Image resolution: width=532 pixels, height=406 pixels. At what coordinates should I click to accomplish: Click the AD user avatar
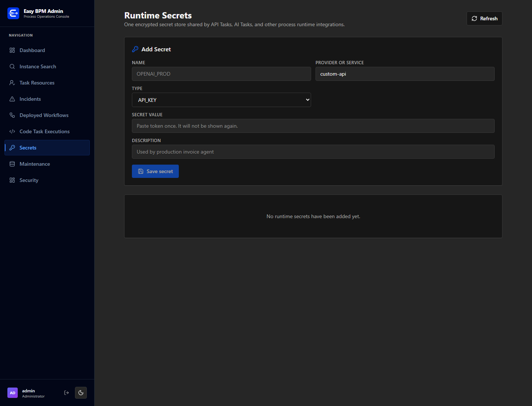(x=13, y=393)
